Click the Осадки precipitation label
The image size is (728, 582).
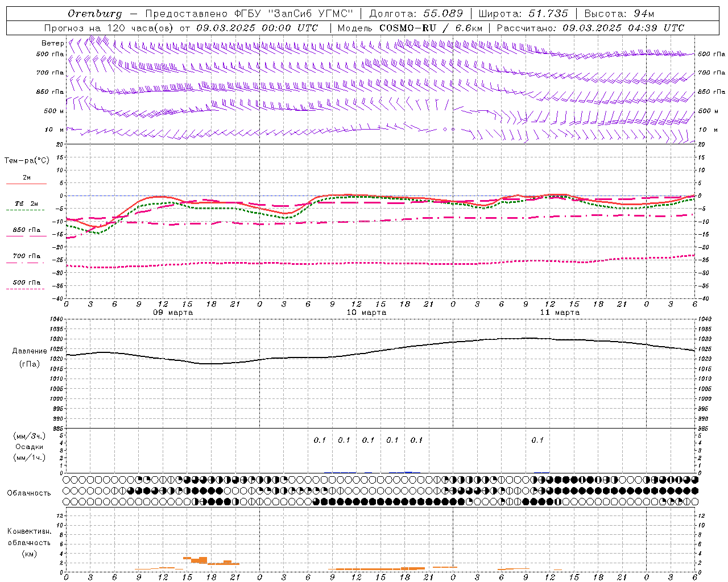[30, 447]
